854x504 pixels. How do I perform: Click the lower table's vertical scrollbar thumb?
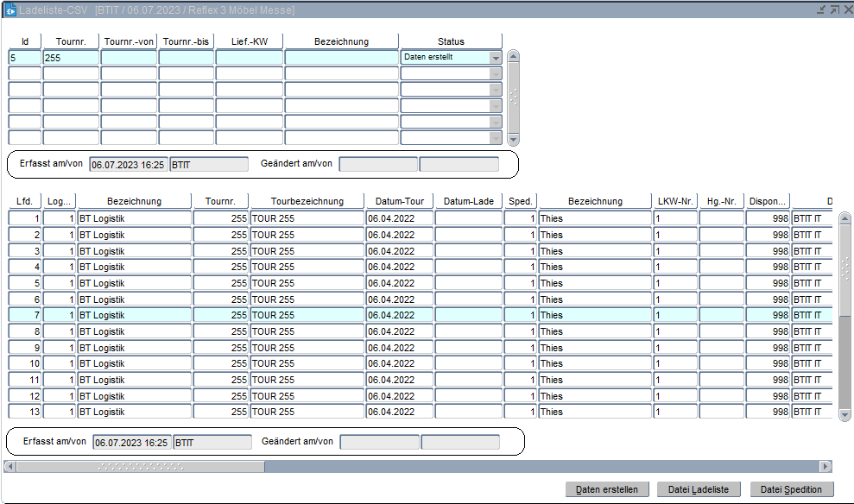tap(845, 269)
